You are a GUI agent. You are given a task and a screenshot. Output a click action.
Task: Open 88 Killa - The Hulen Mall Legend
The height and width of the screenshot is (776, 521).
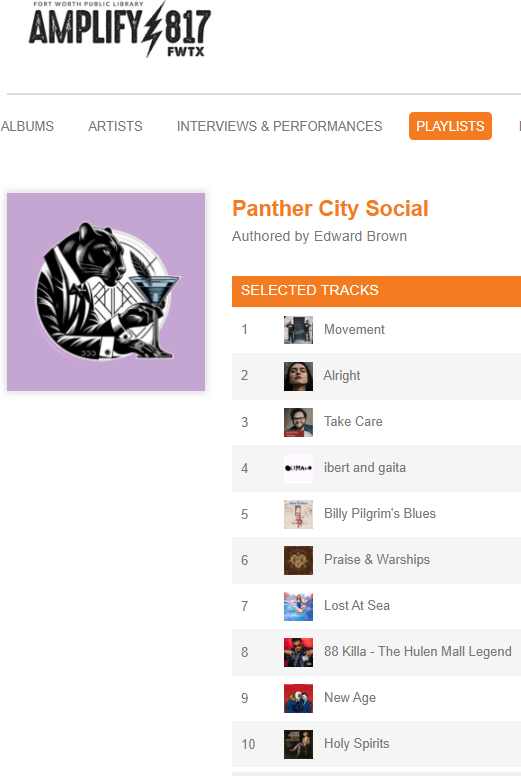[418, 651]
